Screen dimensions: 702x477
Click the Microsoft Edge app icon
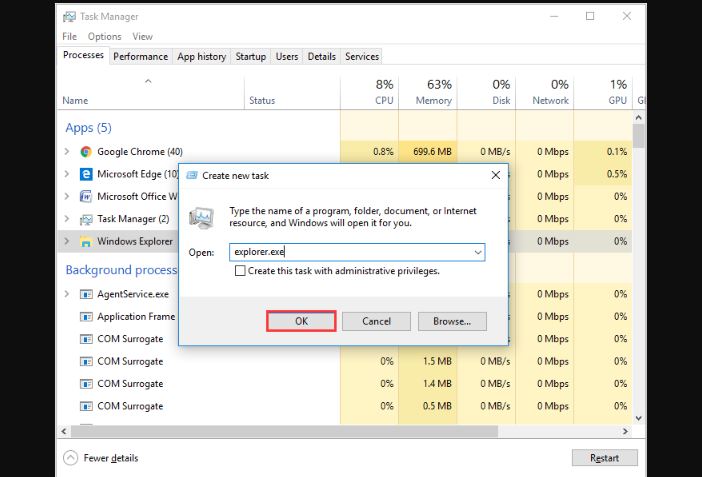pos(86,174)
